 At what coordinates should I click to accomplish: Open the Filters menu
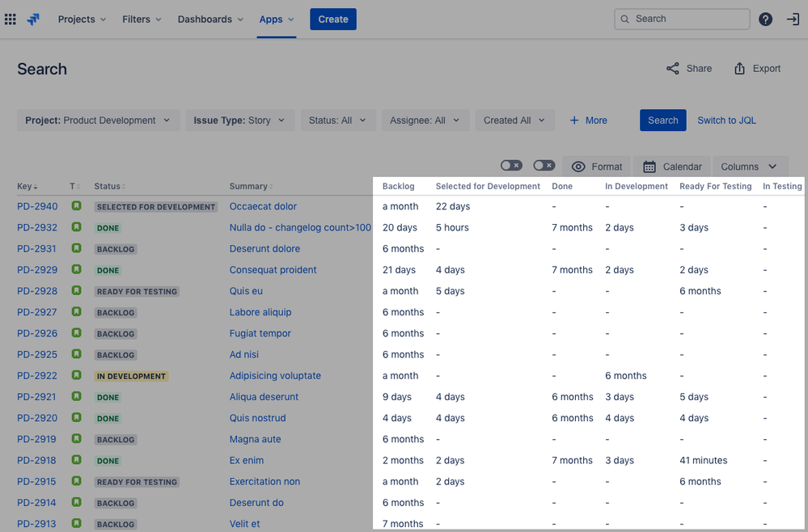point(142,19)
